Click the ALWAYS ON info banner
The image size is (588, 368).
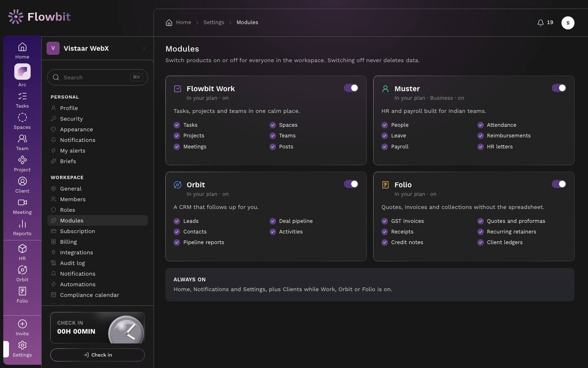click(x=370, y=285)
